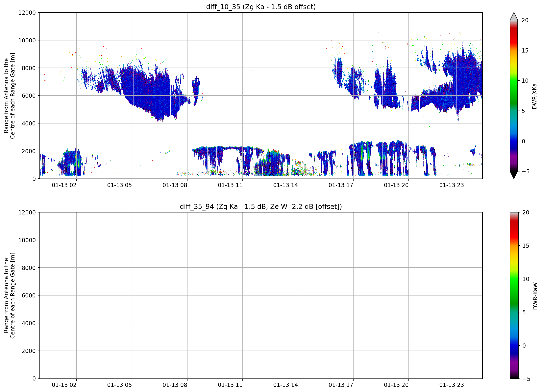Select the bottom plot's Range from Antenna axis label
Viewport: 542px width, 392px height.
pyautogui.click(x=9, y=295)
